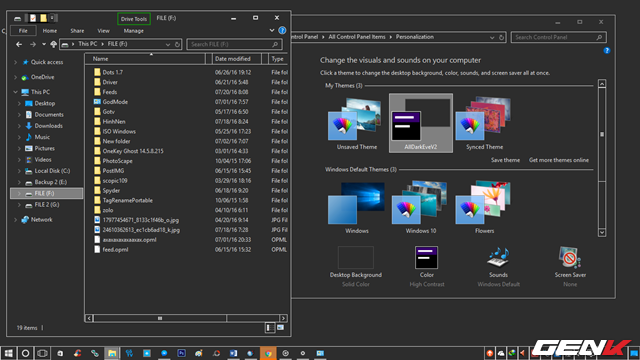This screenshot has width=640, height=360.
Task: Collapse the This PC tree node
Action: (16, 92)
